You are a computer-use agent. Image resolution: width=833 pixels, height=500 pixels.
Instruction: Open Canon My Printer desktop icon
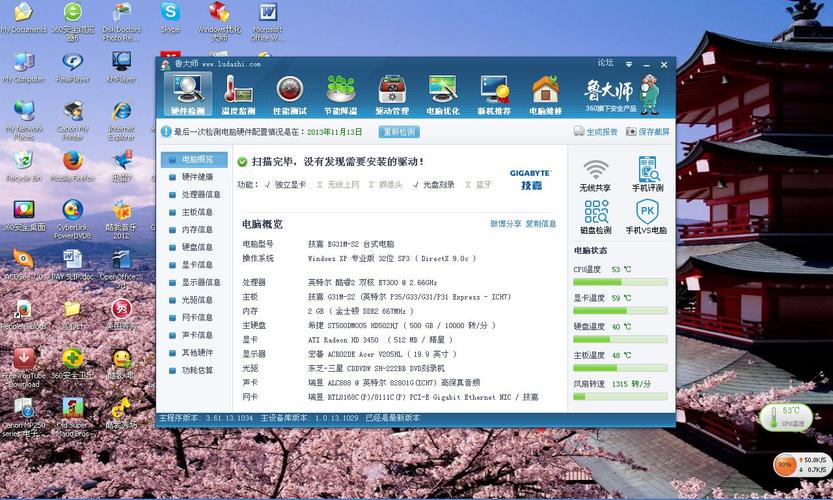[x=73, y=121]
